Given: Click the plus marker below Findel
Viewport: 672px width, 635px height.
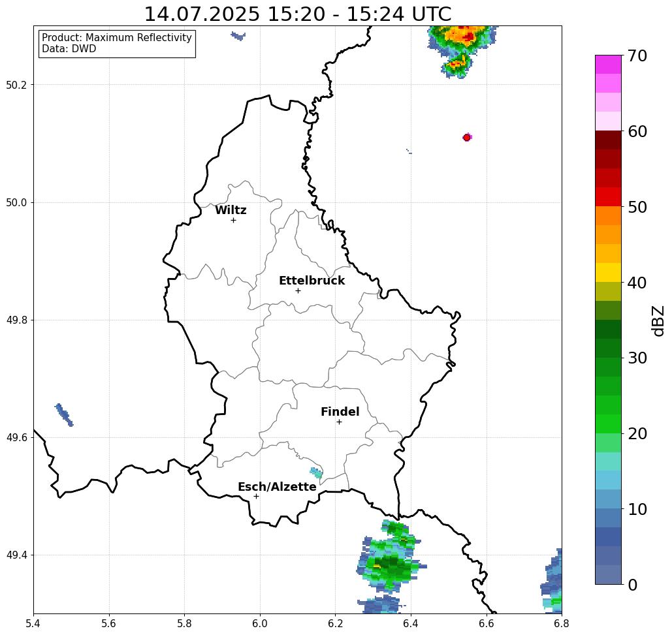Looking at the screenshot, I should click(339, 422).
